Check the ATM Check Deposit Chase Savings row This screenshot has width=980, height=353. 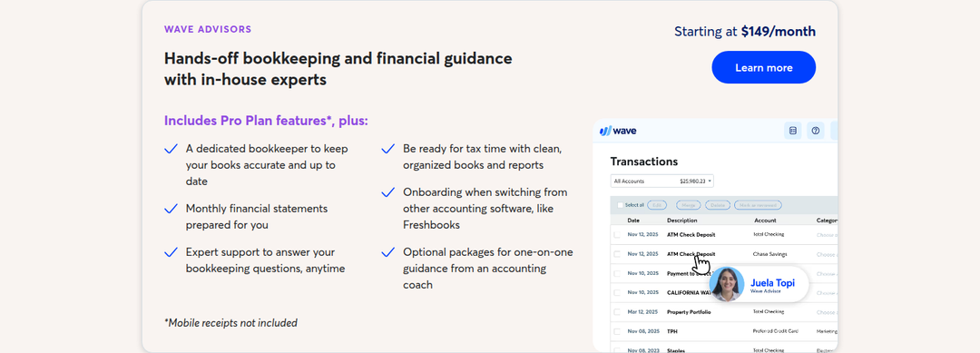pos(617,254)
